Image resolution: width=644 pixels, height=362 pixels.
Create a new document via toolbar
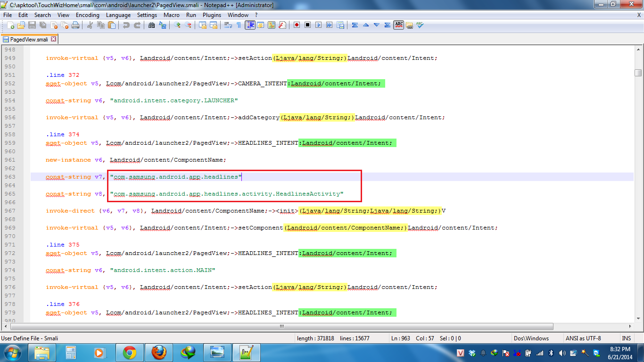tap(10, 25)
